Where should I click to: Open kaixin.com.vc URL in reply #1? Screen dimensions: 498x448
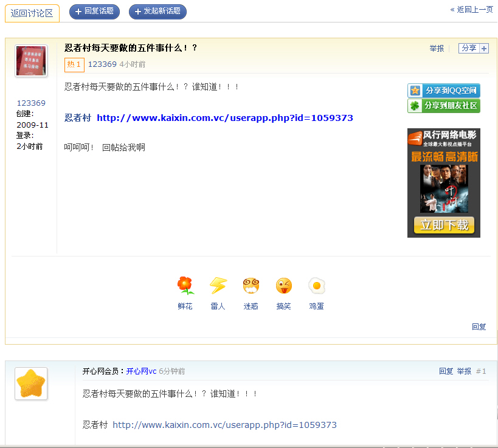tap(224, 425)
